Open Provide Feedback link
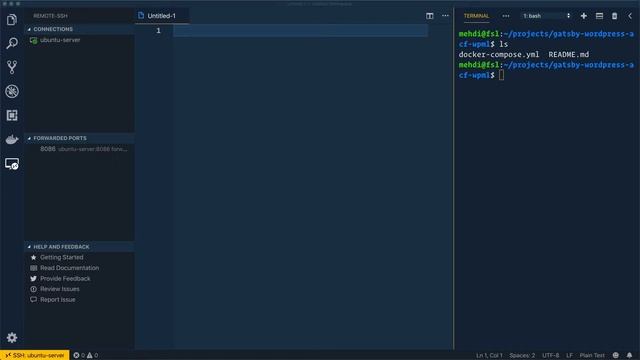The height and width of the screenshot is (360, 640). 65,279
